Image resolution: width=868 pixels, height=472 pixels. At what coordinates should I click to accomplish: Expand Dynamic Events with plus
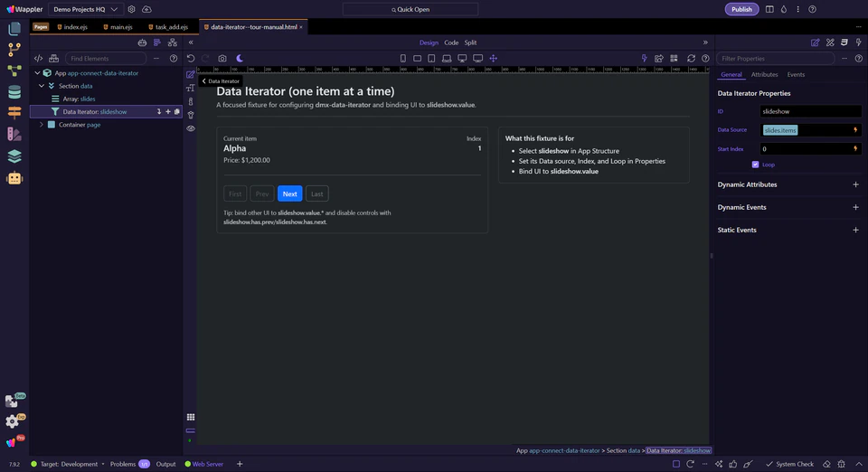point(855,207)
